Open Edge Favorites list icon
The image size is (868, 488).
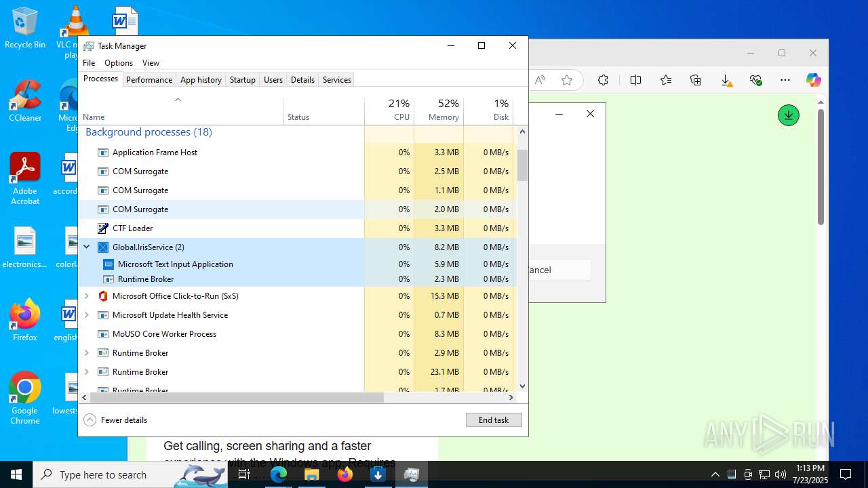pyautogui.click(x=666, y=80)
